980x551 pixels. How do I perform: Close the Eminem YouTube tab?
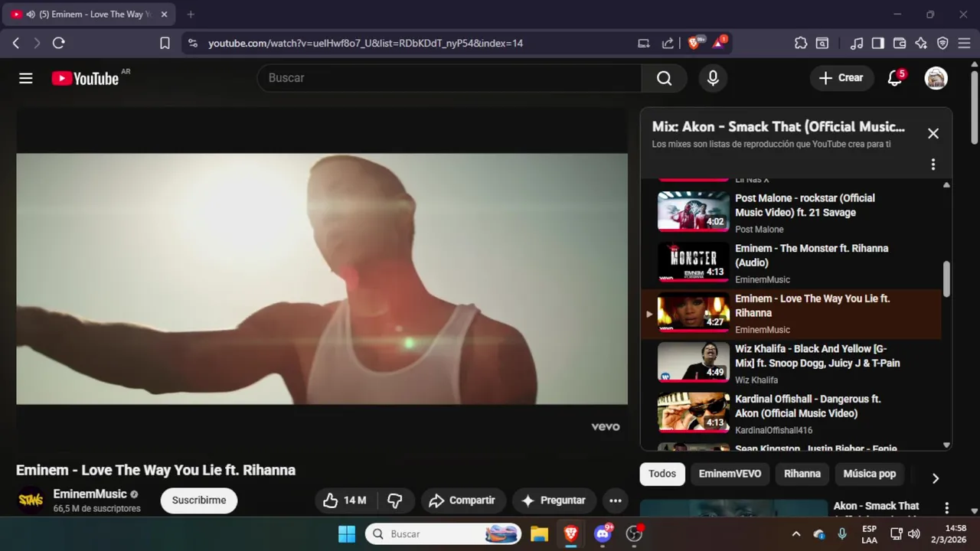[164, 15]
